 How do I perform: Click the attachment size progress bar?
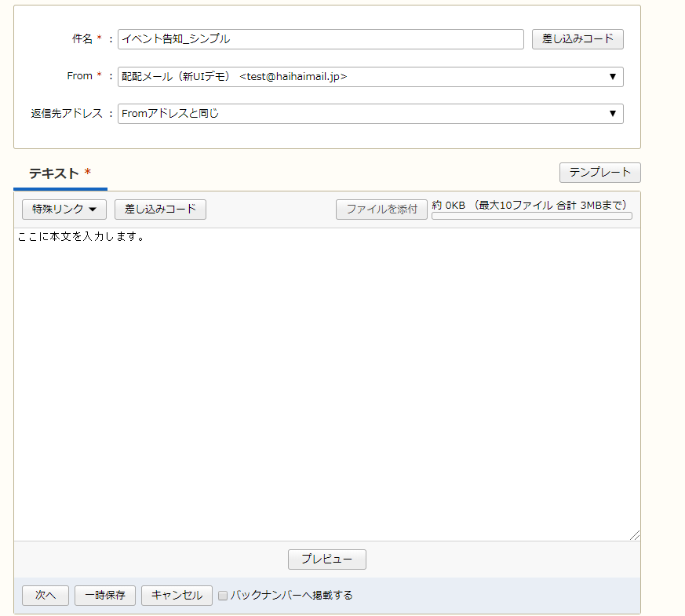(x=532, y=216)
